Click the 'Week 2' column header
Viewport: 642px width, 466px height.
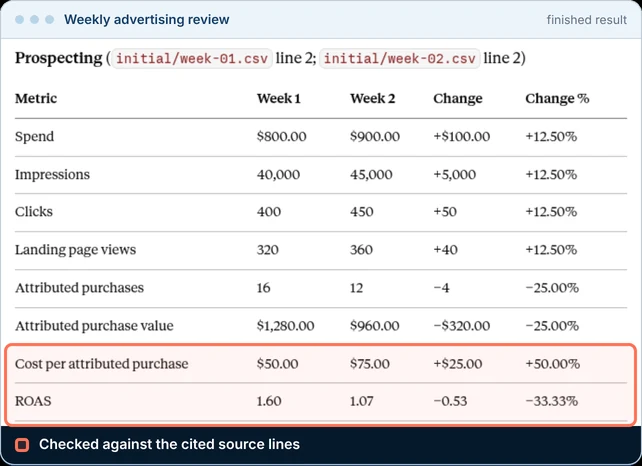[x=372, y=99]
